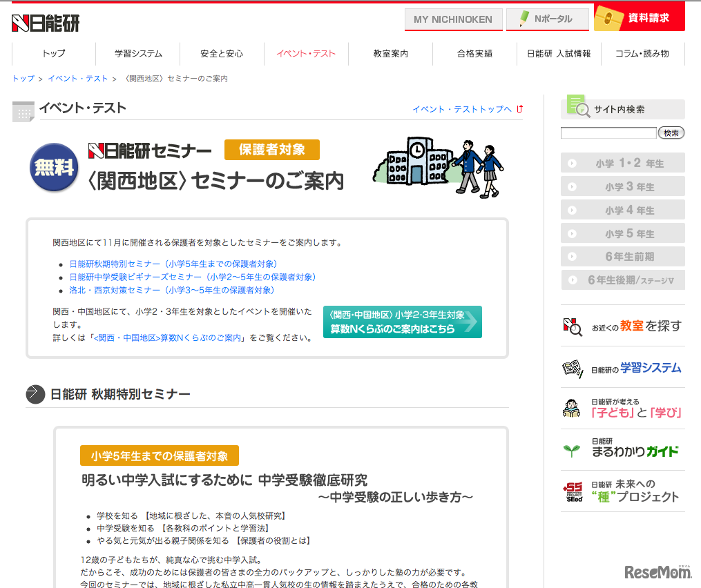The height and width of the screenshot is (588, 701).
Task: Open the 日能研秋期特別セミナー link
Action: coord(173,264)
